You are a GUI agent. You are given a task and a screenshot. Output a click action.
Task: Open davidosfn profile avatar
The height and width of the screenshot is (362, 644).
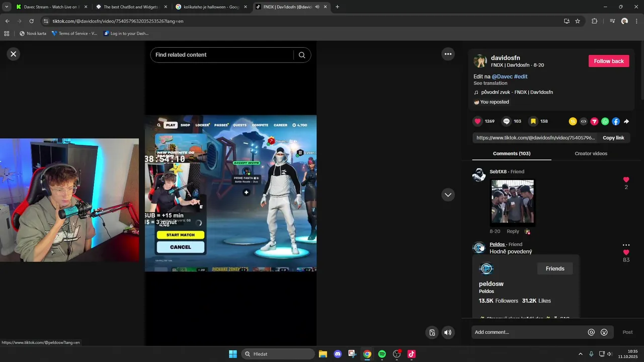(x=480, y=61)
